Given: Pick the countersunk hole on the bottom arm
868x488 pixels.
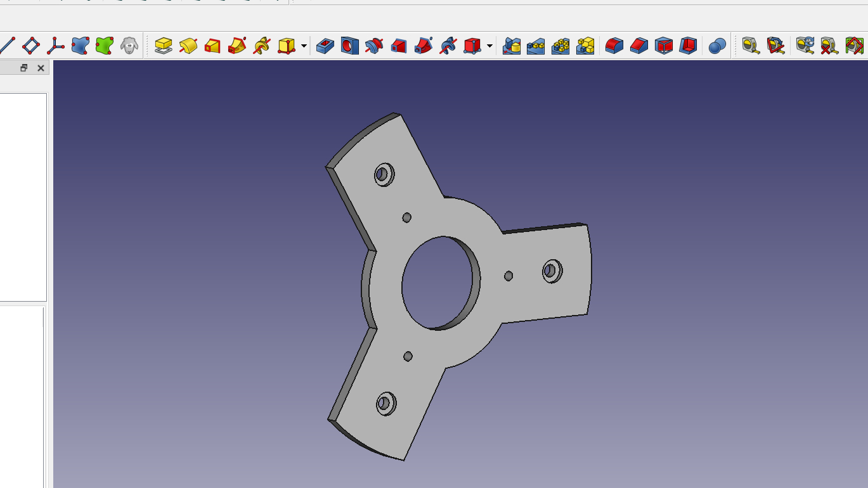Looking at the screenshot, I should (x=385, y=403).
